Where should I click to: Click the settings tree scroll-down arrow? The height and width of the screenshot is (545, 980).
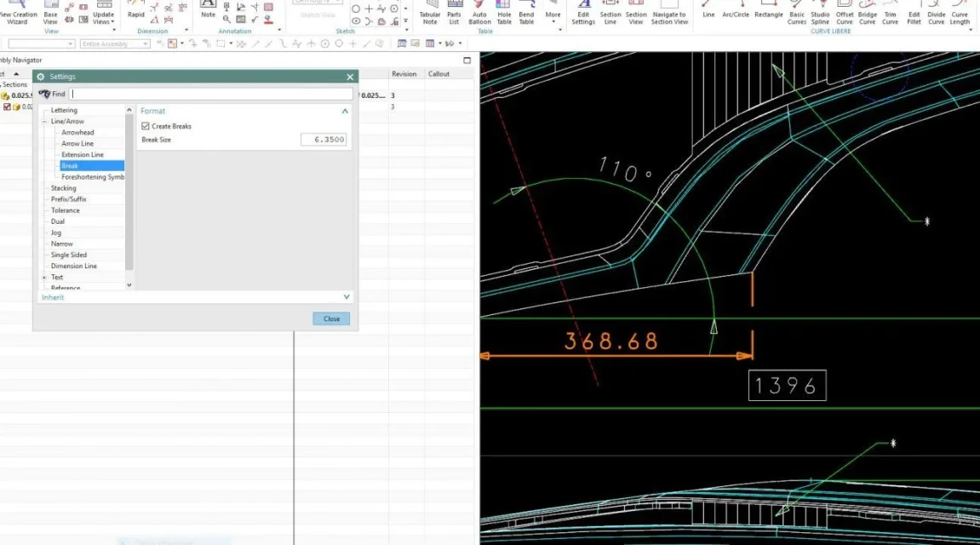coord(129,285)
